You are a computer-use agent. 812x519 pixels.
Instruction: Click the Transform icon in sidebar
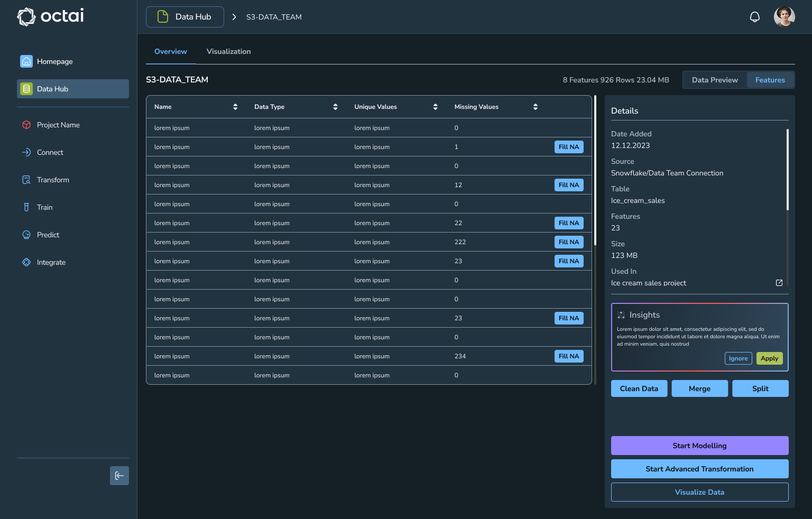click(26, 180)
